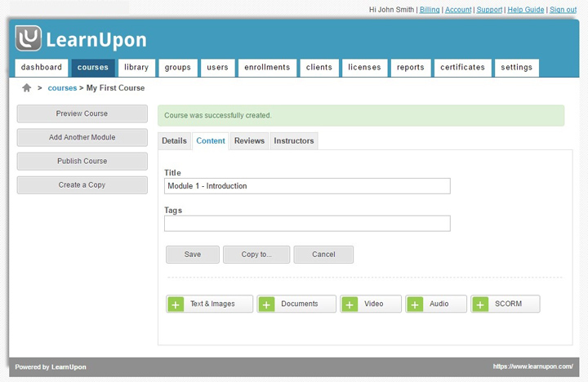This screenshot has height=382, width=588.
Task: Click the "Hi John Smith" greeting
Action: pos(391,10)
